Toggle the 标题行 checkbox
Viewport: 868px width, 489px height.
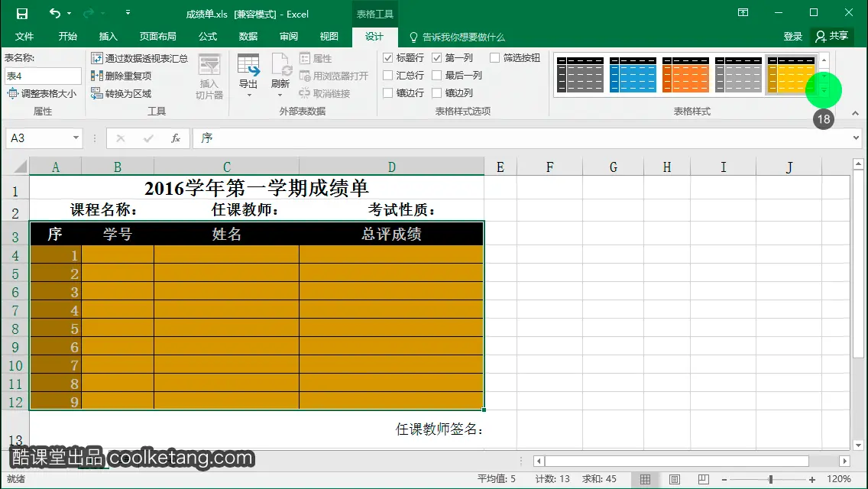tap(388, 57)
